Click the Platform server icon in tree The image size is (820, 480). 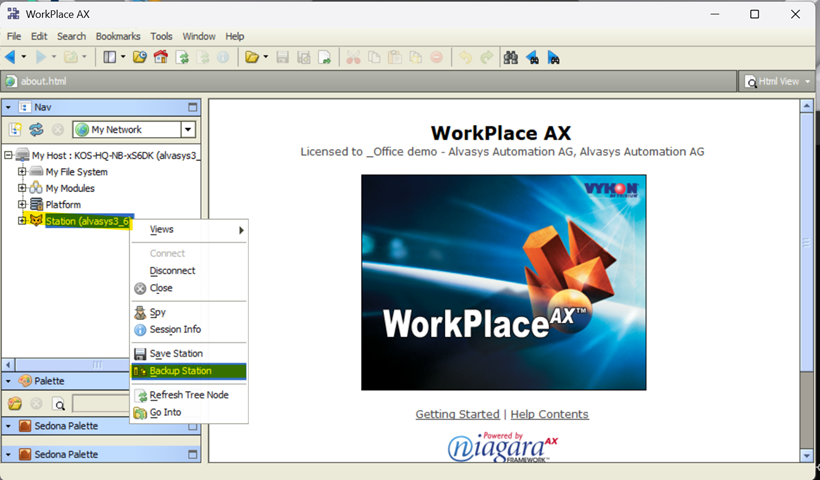click(x=36, y=204)
